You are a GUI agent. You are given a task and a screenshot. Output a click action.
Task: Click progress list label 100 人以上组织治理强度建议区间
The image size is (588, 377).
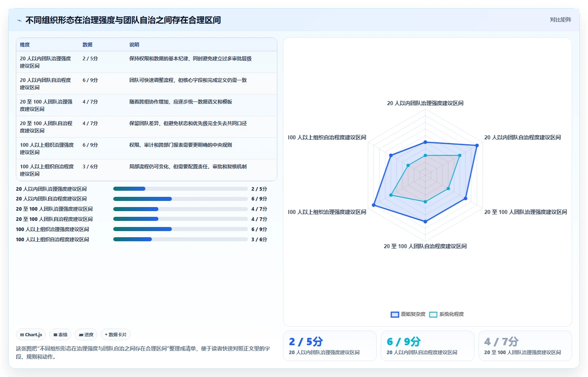pos(53,229)
